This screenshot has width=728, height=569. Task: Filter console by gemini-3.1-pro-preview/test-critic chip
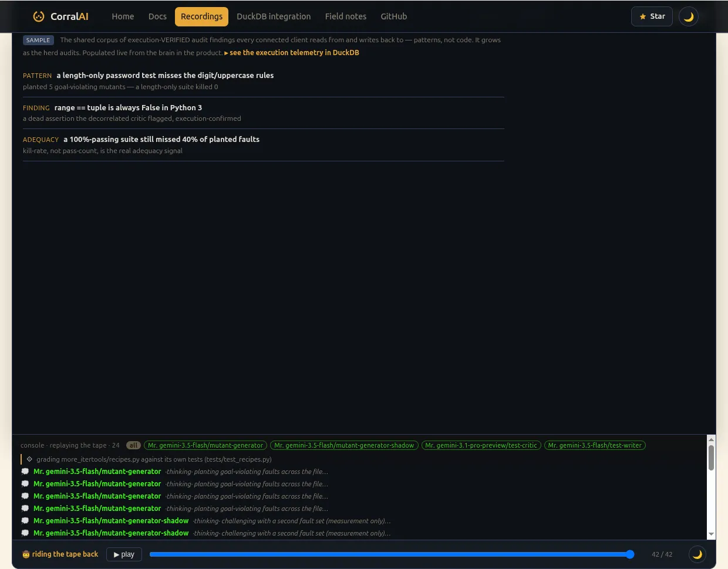point(481,445)
